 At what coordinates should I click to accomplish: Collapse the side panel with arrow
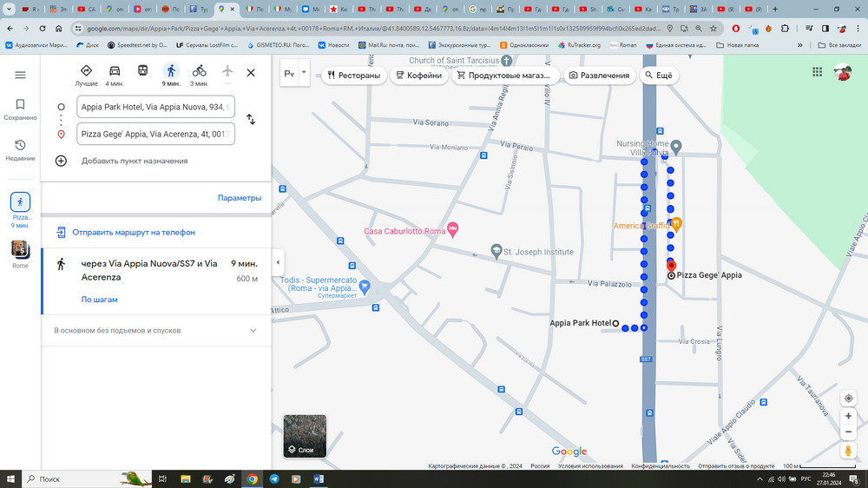278,262
